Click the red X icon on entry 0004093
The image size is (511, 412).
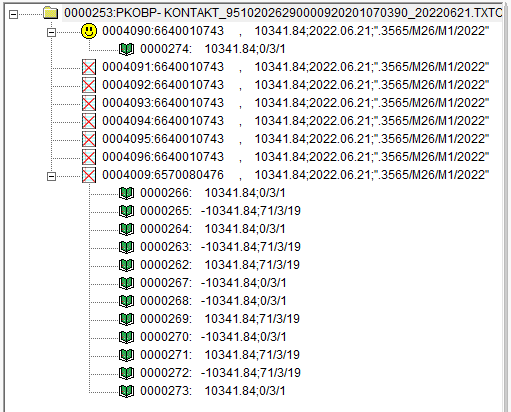[x=89, y=103]
